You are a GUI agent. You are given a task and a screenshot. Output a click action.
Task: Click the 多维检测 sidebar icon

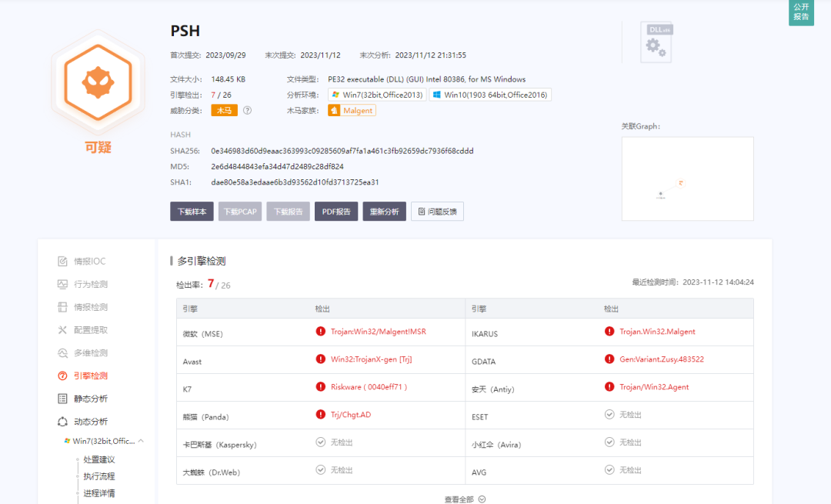62,353
